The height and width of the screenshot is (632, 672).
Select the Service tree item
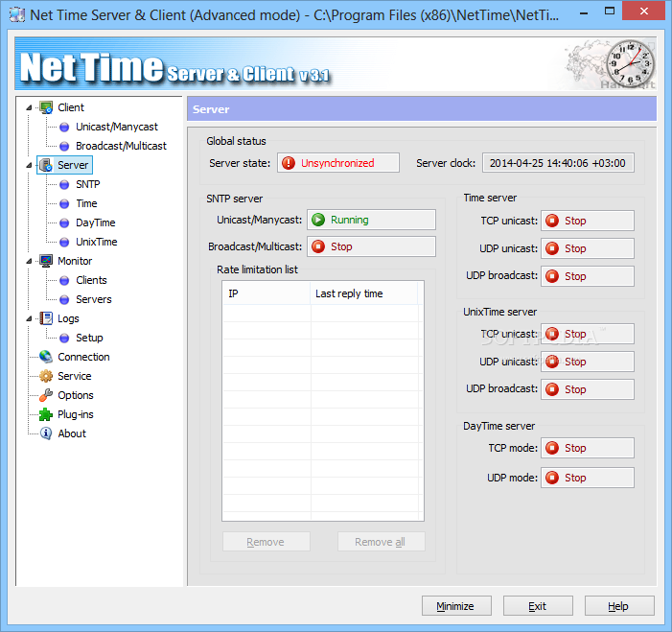click(75, 376)
